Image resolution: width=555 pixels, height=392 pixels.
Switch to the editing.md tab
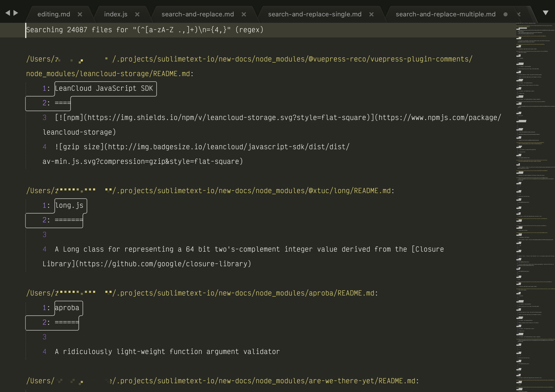(x=54, y=14)
